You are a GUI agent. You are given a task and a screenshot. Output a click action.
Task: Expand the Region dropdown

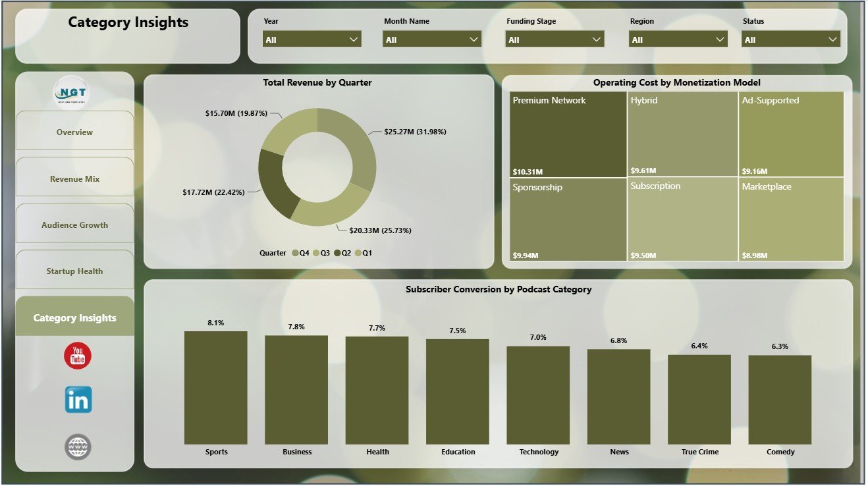pos(678,40)
